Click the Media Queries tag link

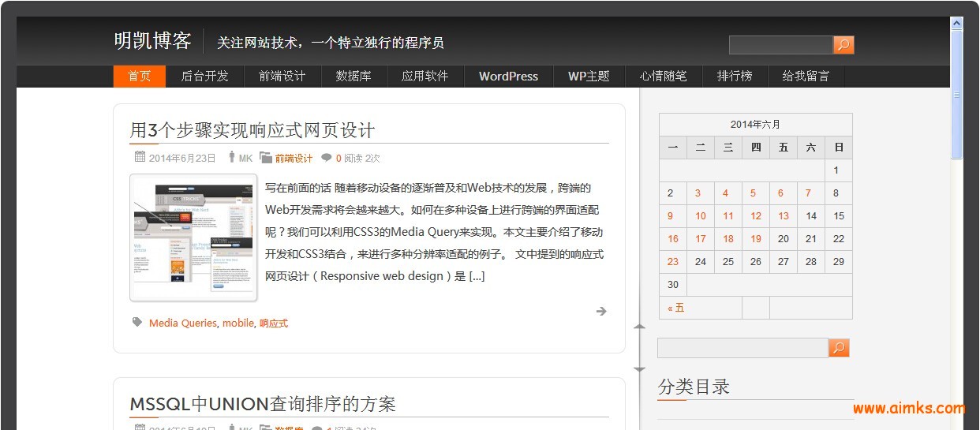pos(182,323)
